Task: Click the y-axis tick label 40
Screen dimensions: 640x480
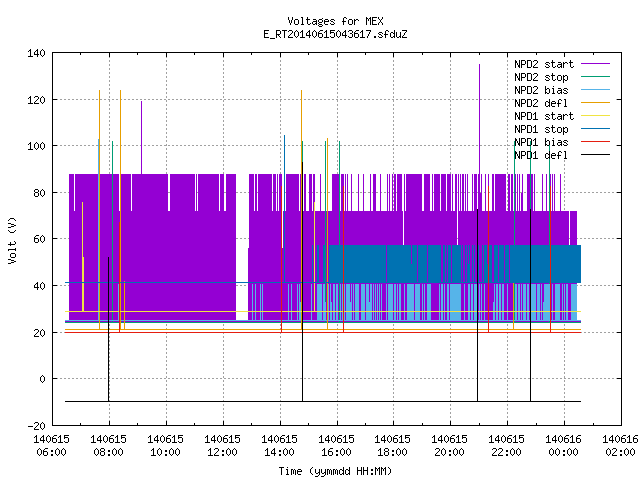Action: click(x=39, y=286)
